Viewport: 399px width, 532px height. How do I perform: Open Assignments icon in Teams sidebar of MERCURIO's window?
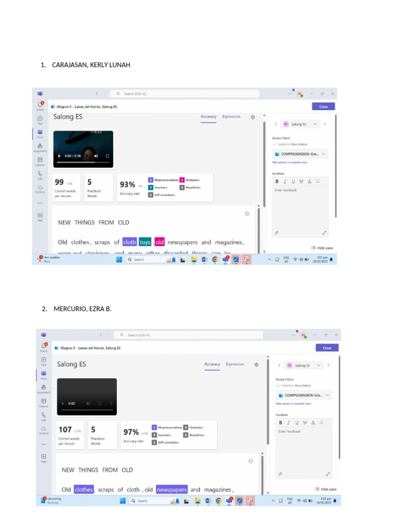(x=44, y=389)
